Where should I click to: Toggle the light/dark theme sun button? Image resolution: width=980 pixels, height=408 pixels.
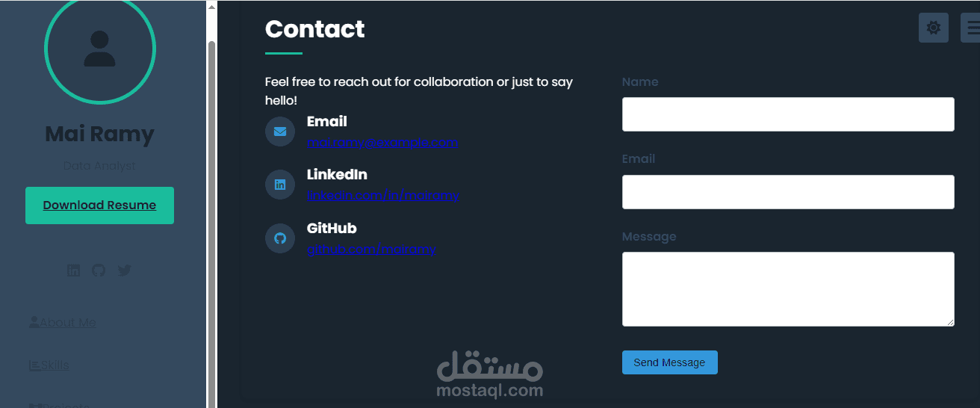click(933, 28)
